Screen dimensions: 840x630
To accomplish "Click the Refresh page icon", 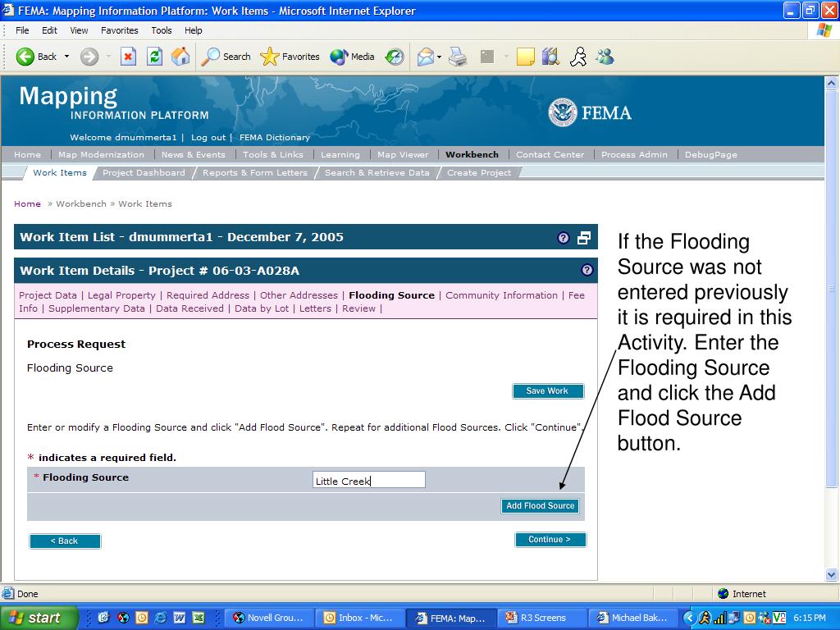I will [x=154, y=57].
